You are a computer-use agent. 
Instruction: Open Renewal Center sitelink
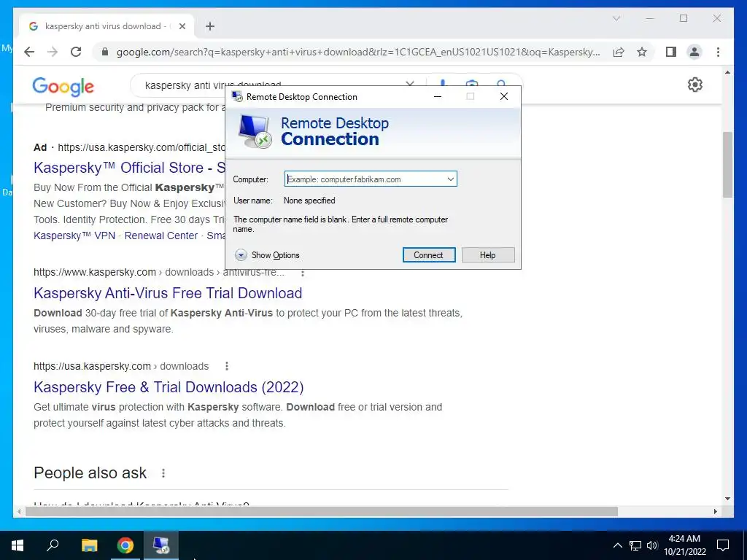(x=161, y=236)
